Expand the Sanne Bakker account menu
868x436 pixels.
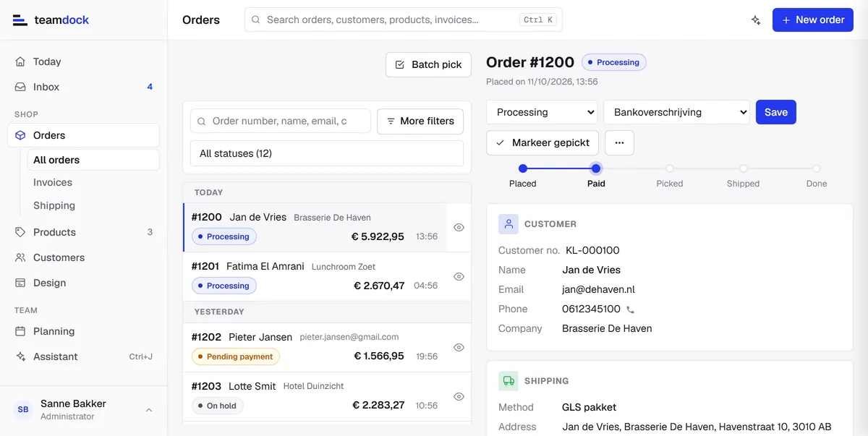(83, 409)
